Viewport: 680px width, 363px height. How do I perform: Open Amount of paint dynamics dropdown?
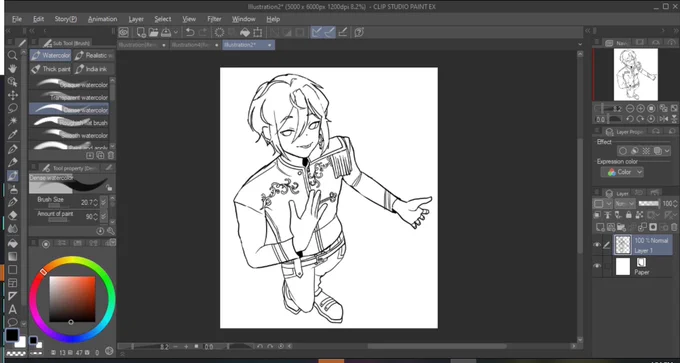pos(103,216)
